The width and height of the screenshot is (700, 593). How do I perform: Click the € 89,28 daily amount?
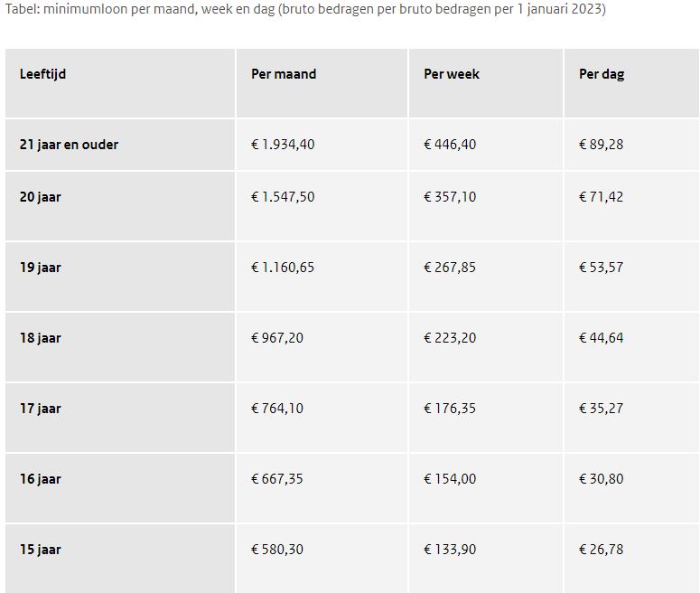[x=601, y=145]
